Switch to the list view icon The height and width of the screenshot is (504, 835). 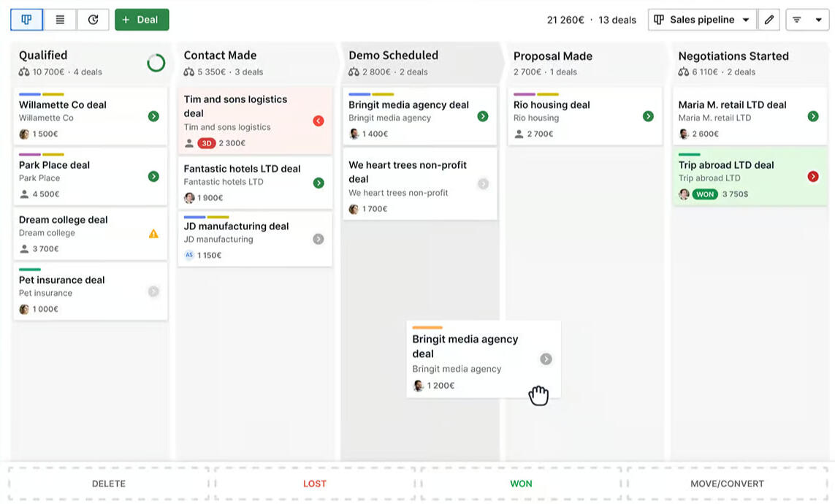click(x=59, y=20)
